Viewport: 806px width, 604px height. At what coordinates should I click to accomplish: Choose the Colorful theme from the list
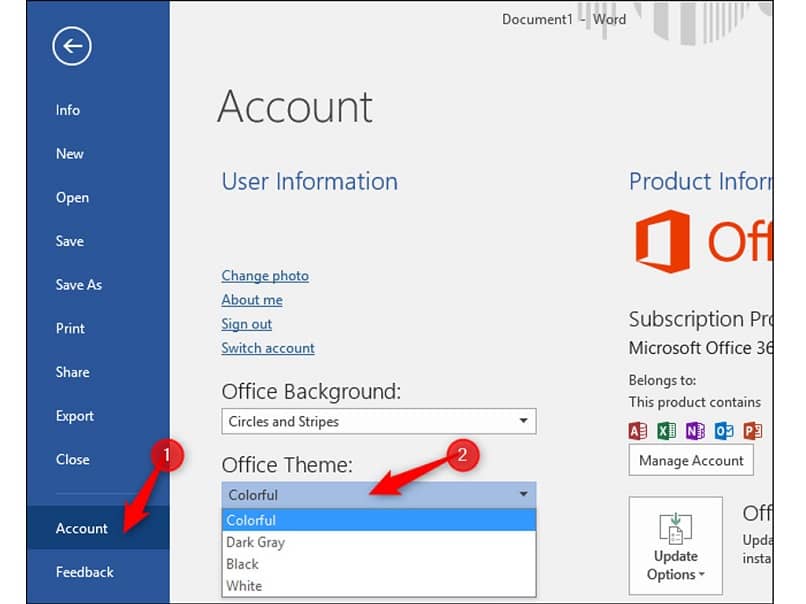tap(379, 520)
